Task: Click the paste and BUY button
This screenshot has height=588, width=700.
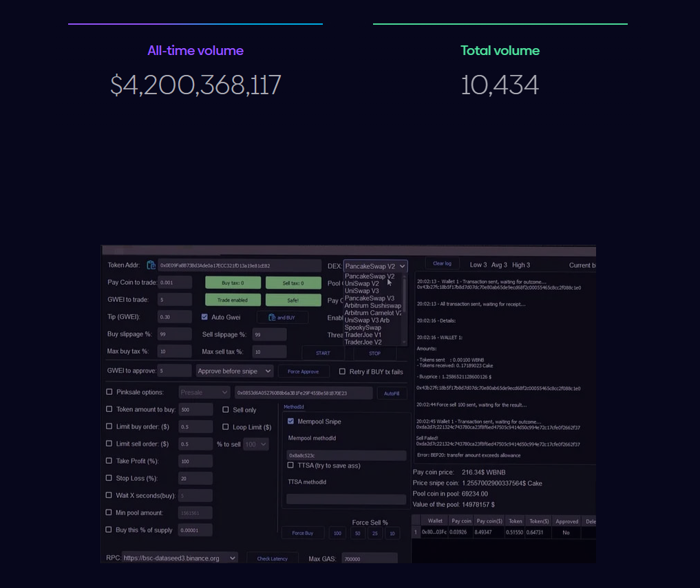Action: coord(282,317)
